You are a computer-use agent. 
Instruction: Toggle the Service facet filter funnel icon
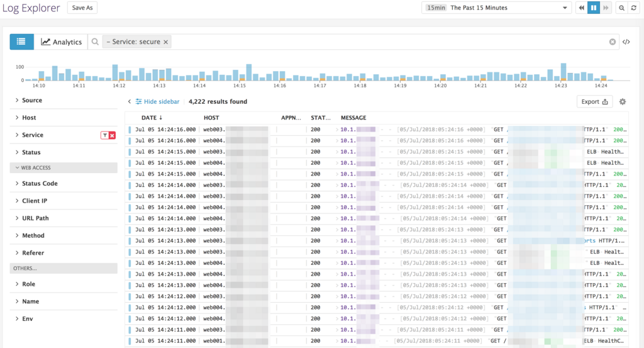point(105,135)
